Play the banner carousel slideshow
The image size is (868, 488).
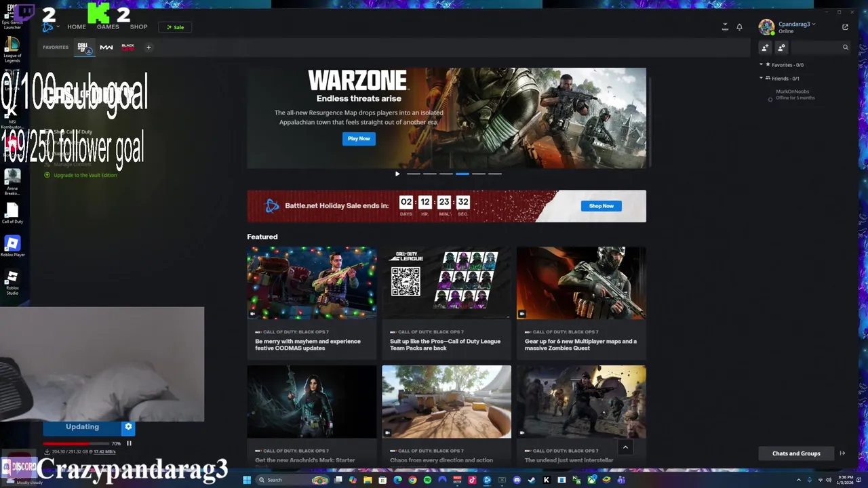[397, 174]
